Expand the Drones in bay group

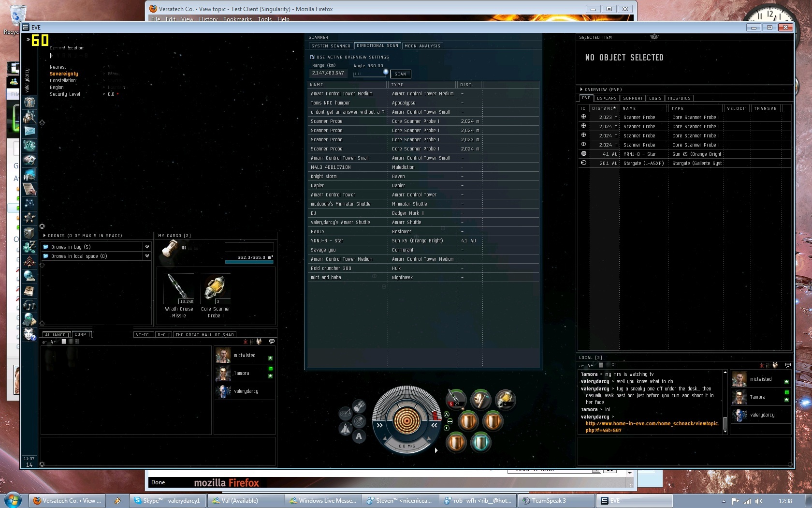pos(146,247)
